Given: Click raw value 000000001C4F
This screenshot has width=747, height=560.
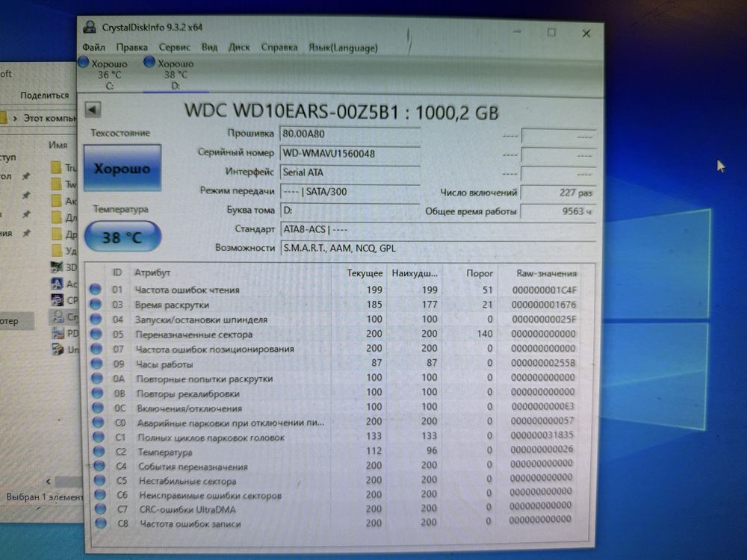Looking at the screenshot, I should (544, 290).
